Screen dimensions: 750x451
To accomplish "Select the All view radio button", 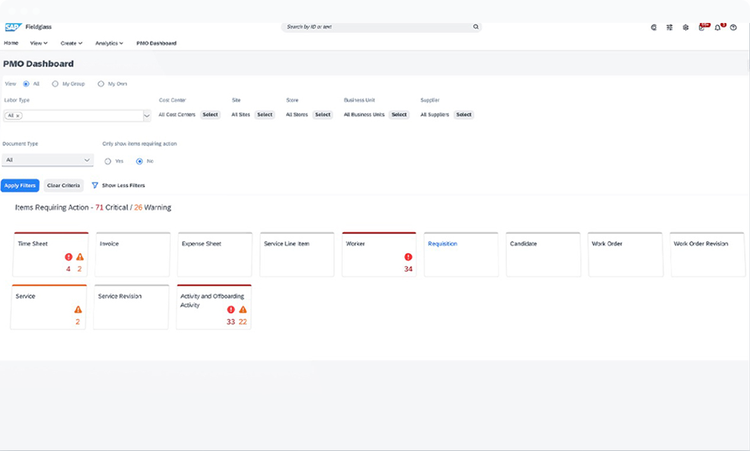I will 26,84.
